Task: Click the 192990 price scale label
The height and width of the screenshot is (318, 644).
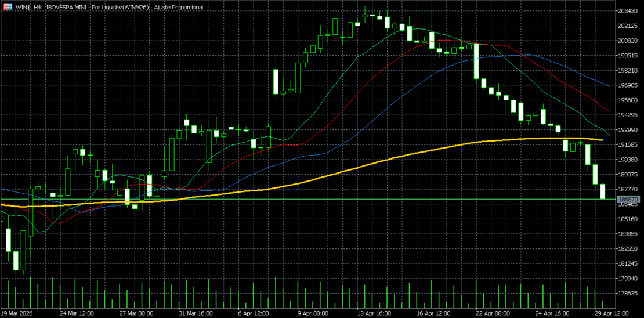Action: coord(627,130)
